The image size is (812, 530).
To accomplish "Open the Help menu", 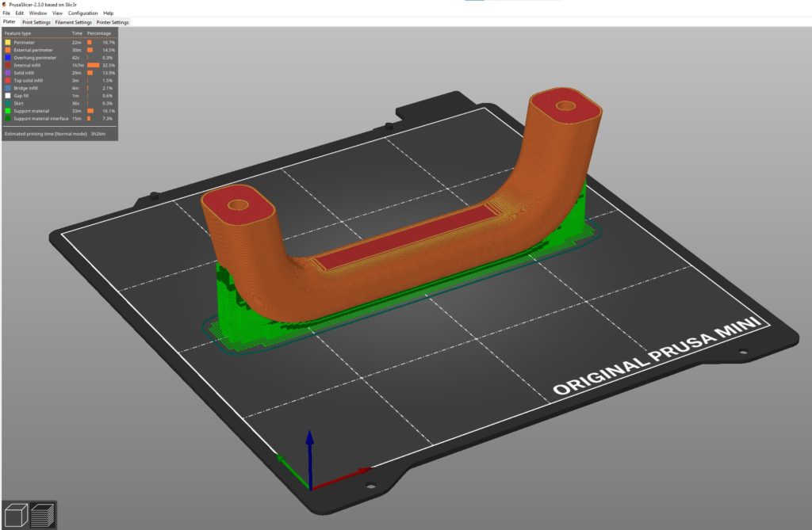I will coord(108,13).
